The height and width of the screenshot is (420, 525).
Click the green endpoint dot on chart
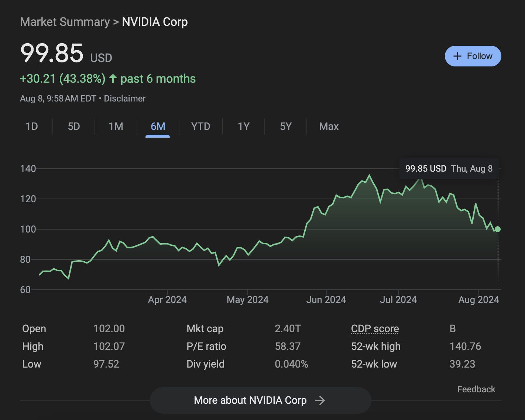click(x=498, y=229)
